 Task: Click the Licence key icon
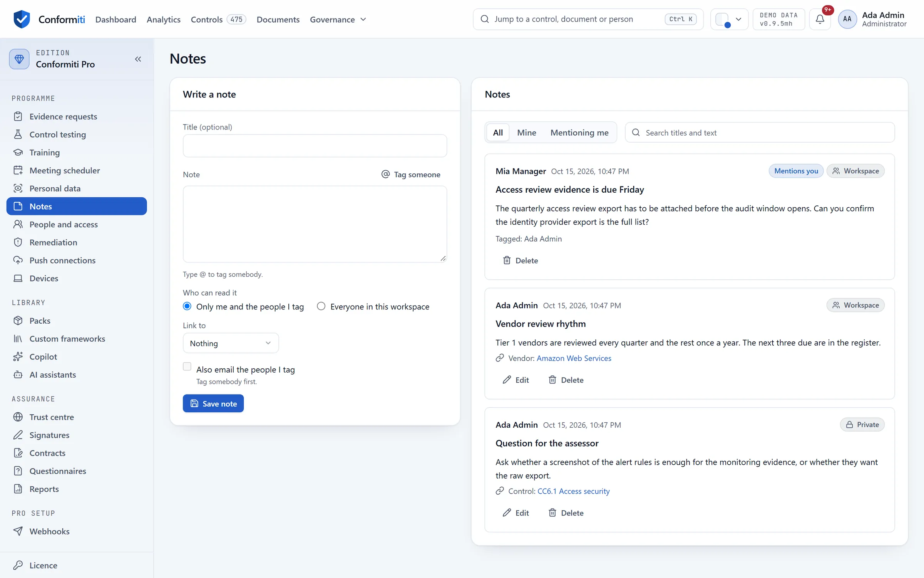pos(18,565)
